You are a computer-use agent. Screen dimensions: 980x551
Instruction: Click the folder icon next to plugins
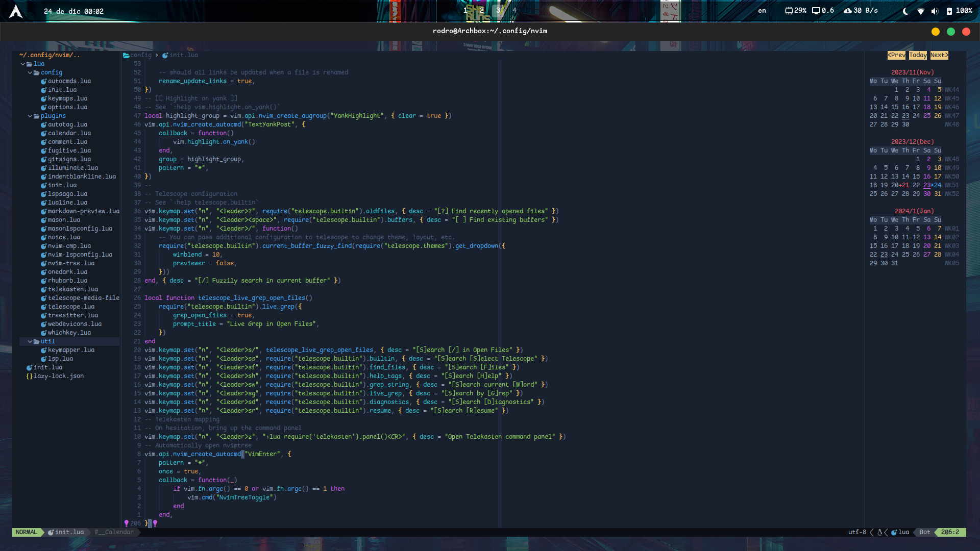click(37, 116)
